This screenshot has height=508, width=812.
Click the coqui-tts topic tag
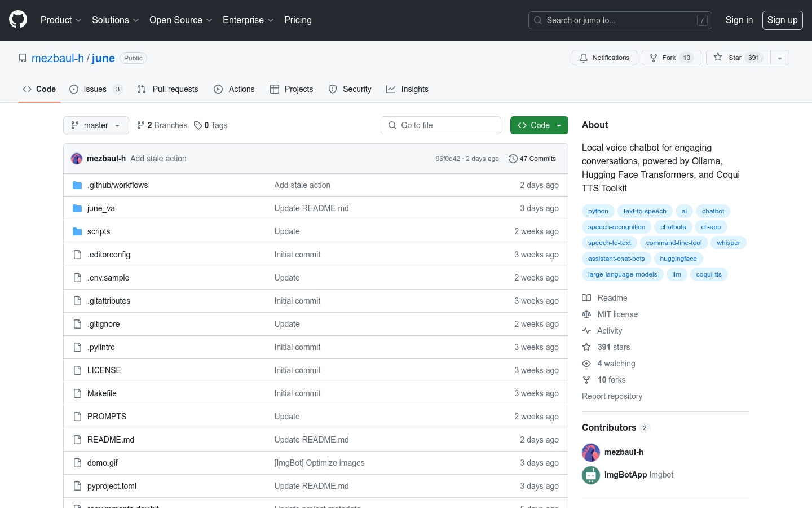pyautogui.click(x=709, y=274)
